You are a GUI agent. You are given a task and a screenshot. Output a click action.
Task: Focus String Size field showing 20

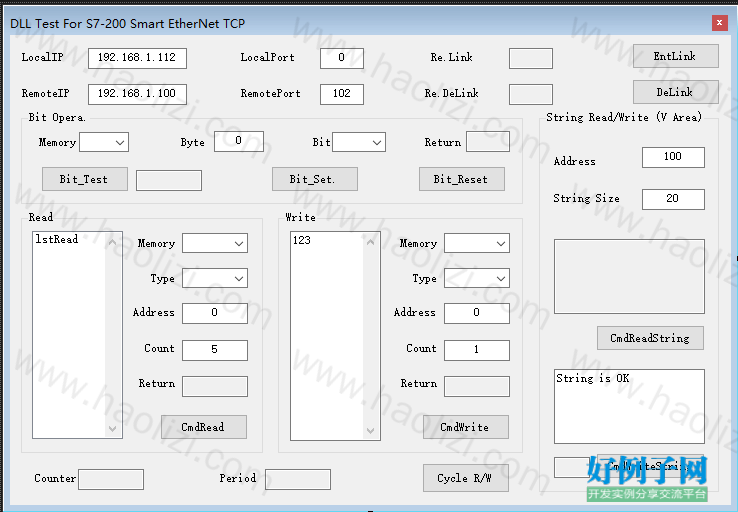pyautogui.click(x=673, y=199)
